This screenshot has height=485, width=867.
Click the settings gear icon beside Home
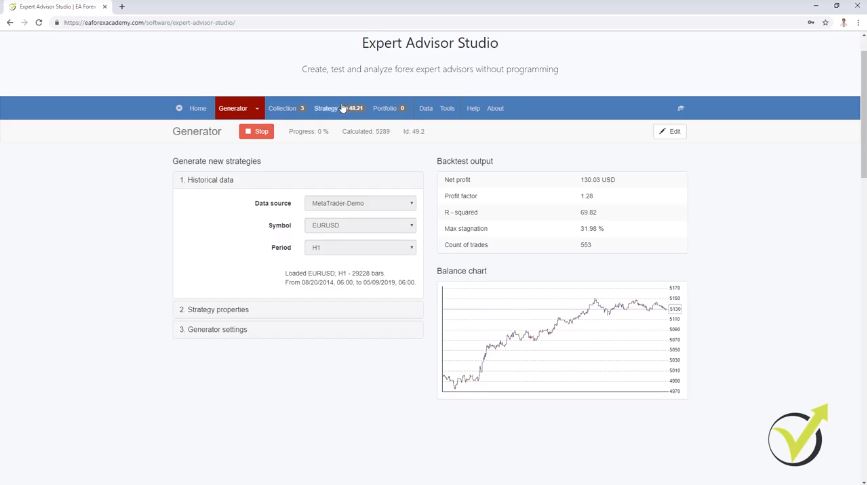click(x=179, y=108)
